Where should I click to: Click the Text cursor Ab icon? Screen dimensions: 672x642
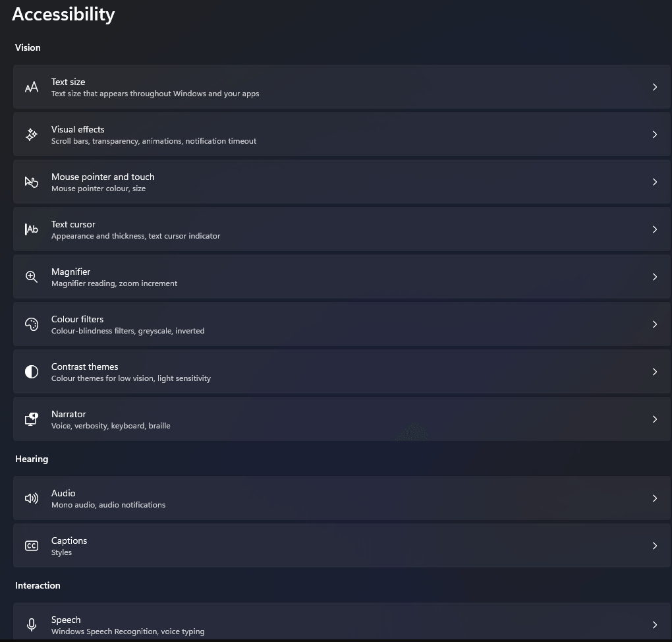(31, 229)
